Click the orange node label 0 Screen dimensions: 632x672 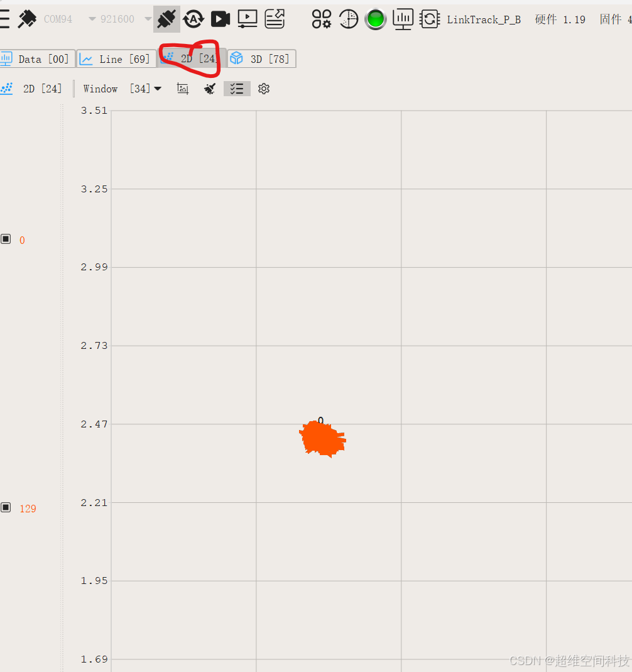pos(22,240)
